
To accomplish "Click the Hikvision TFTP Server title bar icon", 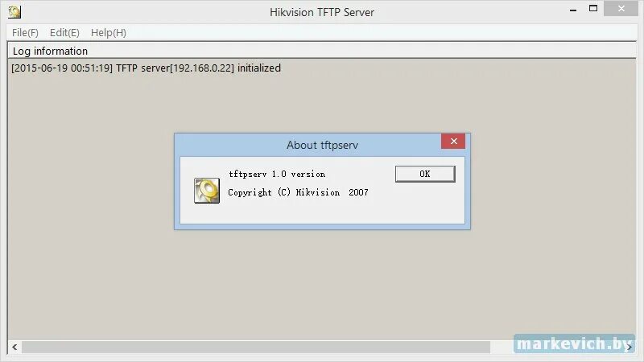I will pyautogui.click(x=14, y=12).
